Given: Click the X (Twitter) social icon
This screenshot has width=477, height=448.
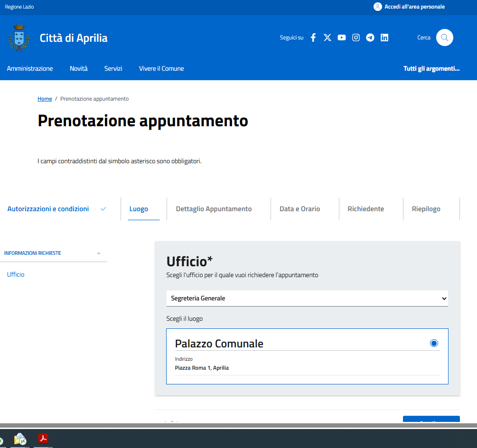Looking at the screenshot, I should click(327, 38).
